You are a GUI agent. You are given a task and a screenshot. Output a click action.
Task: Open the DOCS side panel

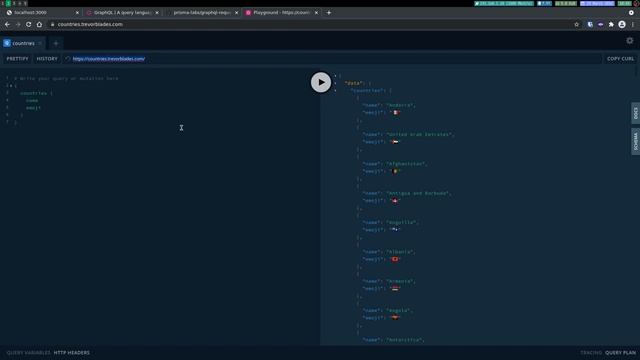coord(636,113)
